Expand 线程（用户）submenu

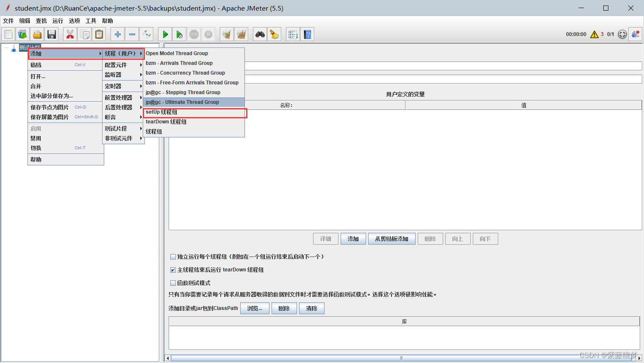pos(123,53)
